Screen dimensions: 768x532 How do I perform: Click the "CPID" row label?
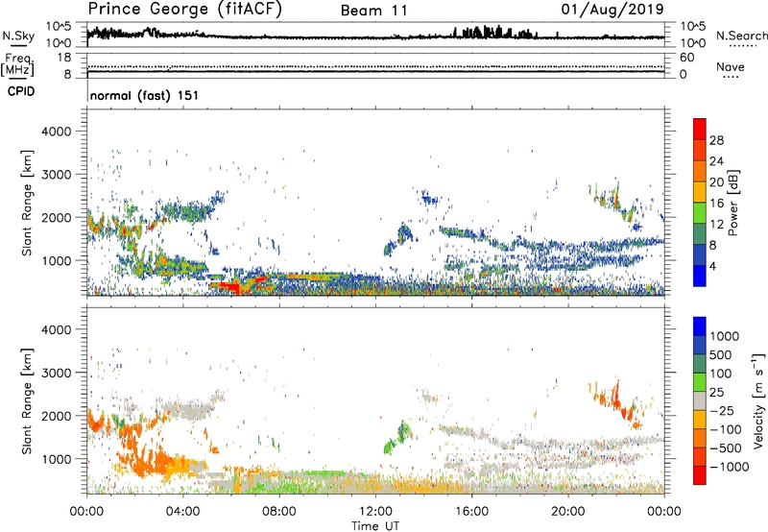click(21, 91)
